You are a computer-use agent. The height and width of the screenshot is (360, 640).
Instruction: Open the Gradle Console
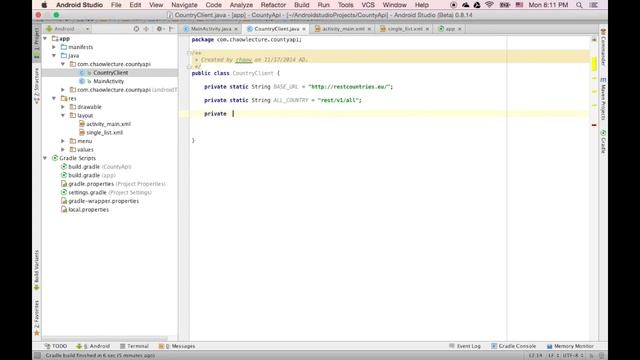pos(513,346)
